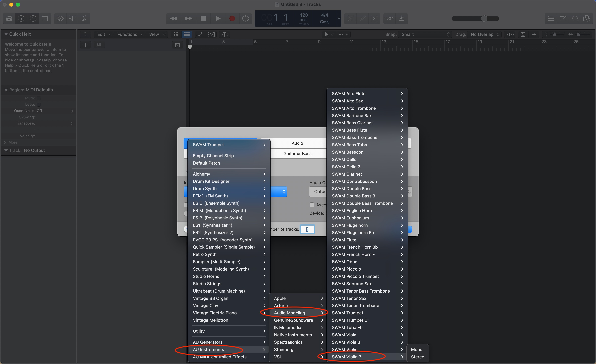Toggle the Cycle mode button
The image size is (596, 364).
coord(245,19)
